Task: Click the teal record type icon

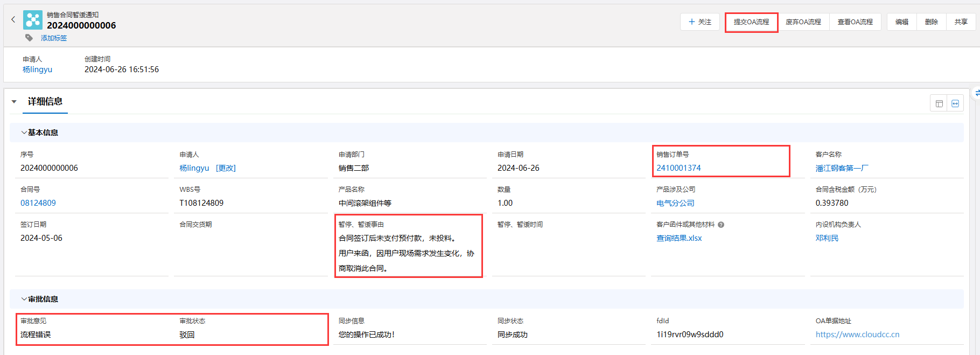Action: (33, 20)
